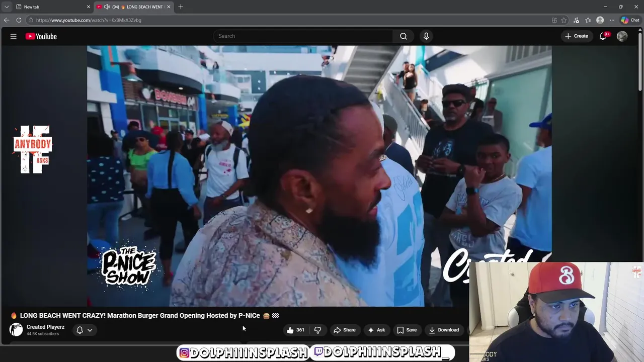The height and width of the screenshot is (362, 644).
Task: Open the Created Playerz channel avatar
Action: pos(16,330)
